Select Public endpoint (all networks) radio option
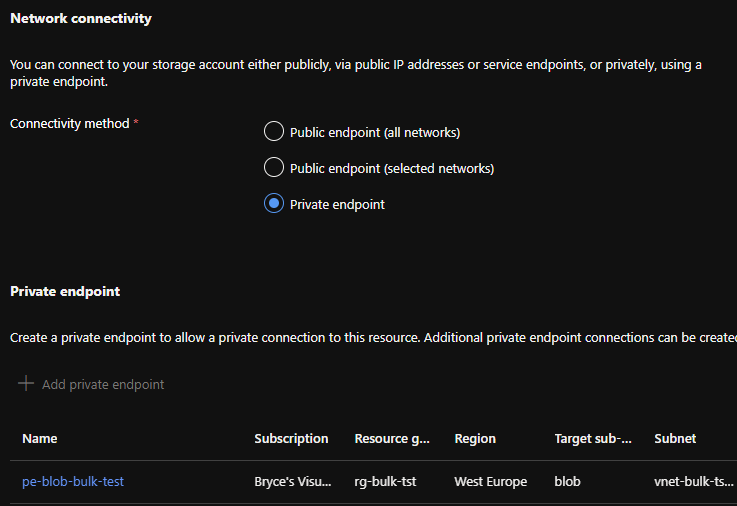The image size is (737, 506). coord(274,132)
